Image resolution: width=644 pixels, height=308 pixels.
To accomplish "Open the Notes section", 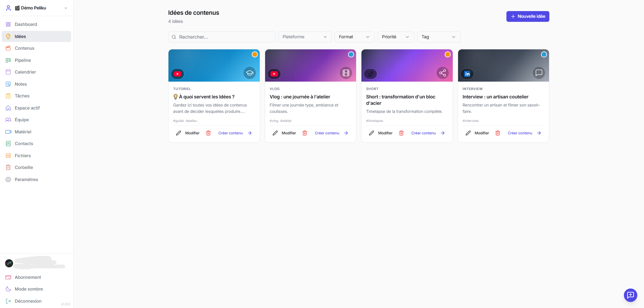I will 36,84.
